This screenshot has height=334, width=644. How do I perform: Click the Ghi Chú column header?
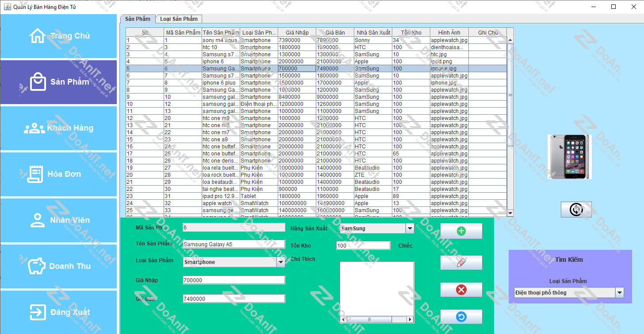coord(487,33)
